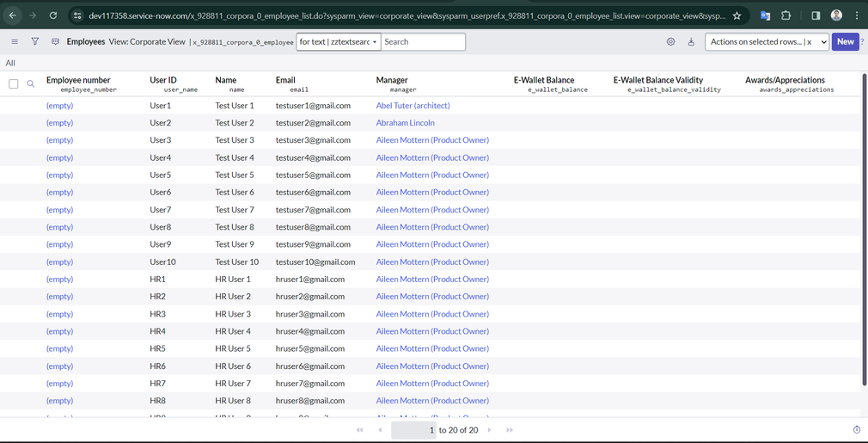This screenshot has width=868, height=443.
Task: Go to last page arrow
Action: 510,430
